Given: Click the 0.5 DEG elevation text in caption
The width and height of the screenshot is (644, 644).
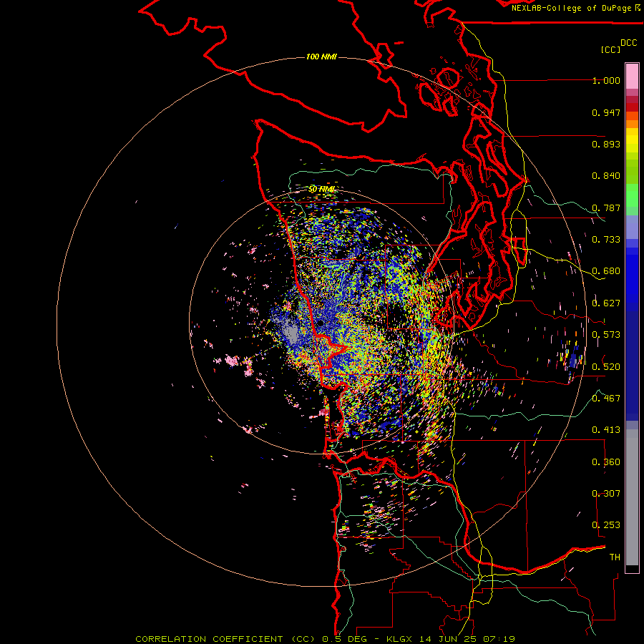Looking at the screenshot, I should 344,639.
